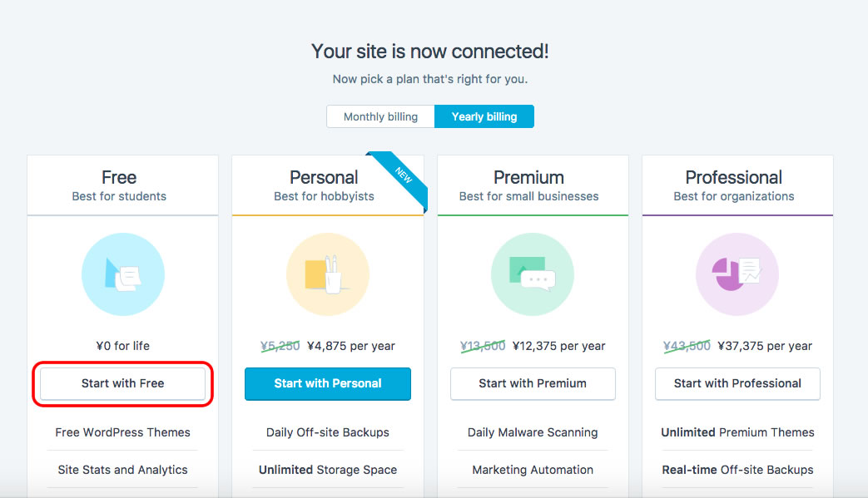Click the Premium plan title
Screen dimensions: 868x498
coord(528,177)
